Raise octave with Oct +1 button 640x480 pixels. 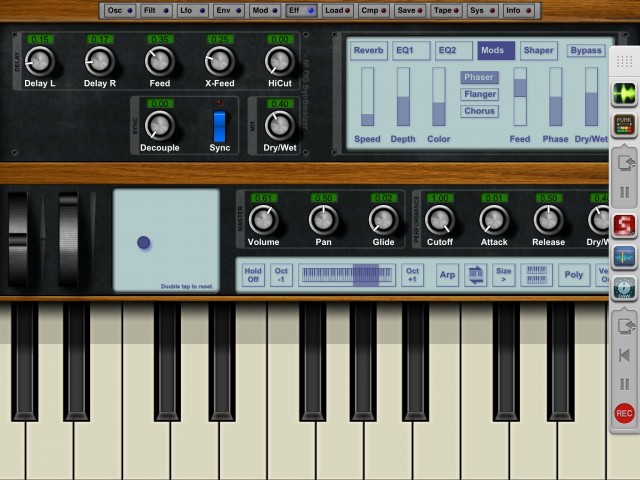(x=412, y=275)
